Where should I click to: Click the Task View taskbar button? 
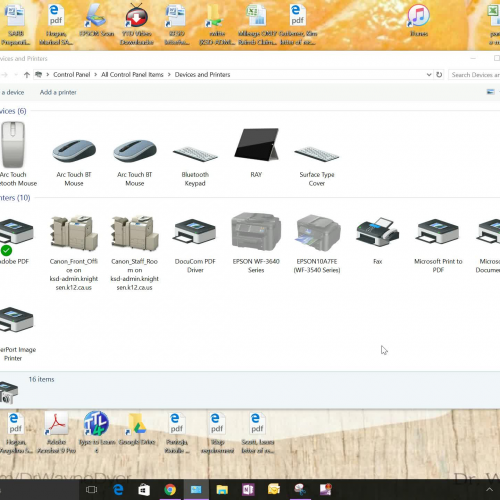pyautogui.click(x=91, y=489)
